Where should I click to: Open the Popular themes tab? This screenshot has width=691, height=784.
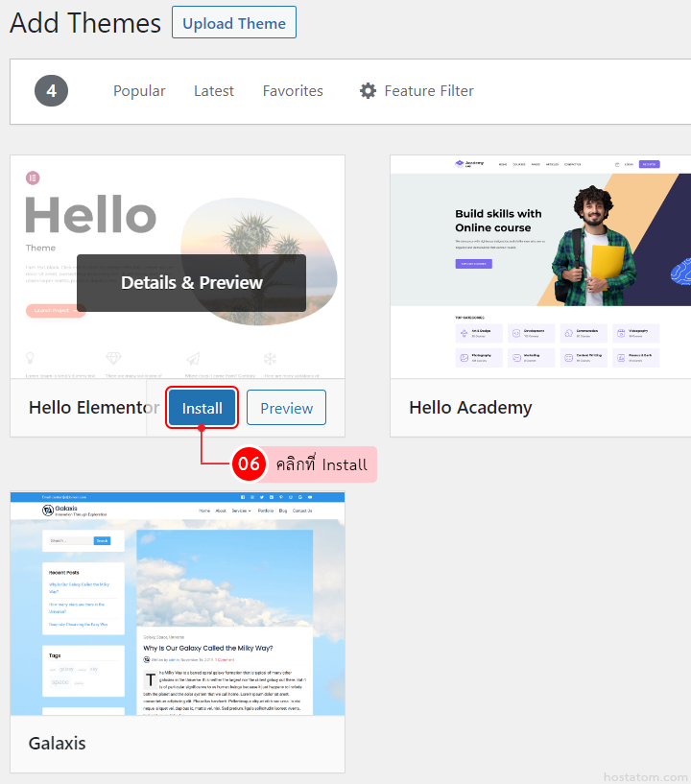[x=139, y=91]
